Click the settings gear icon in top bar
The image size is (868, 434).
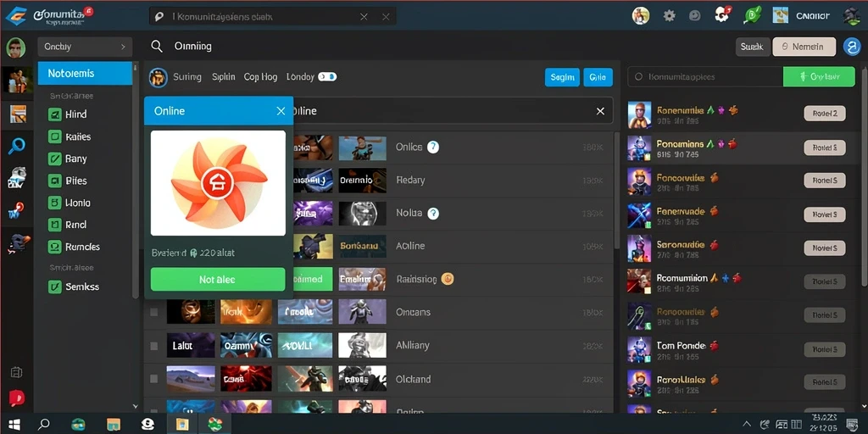pos(670,15)
